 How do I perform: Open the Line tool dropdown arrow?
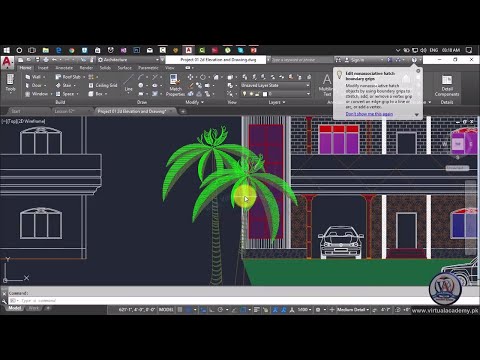click(128, 93)
